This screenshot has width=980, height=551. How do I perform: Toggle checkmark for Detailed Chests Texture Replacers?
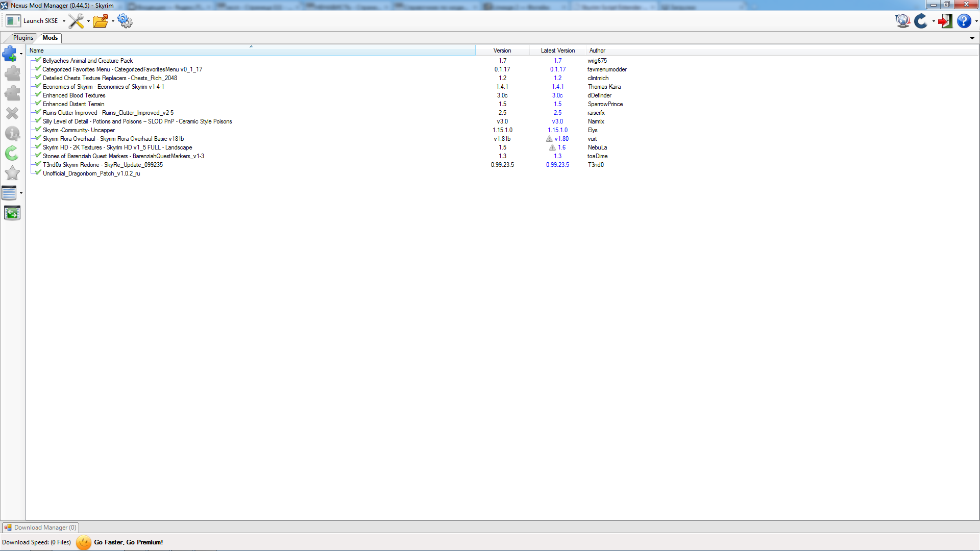click(x=38, y=78)
